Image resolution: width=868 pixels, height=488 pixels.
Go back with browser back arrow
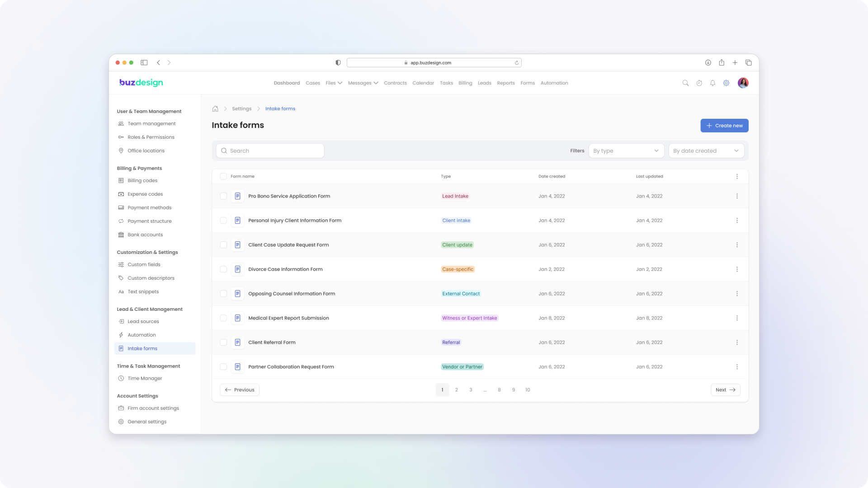pos(158,63)
